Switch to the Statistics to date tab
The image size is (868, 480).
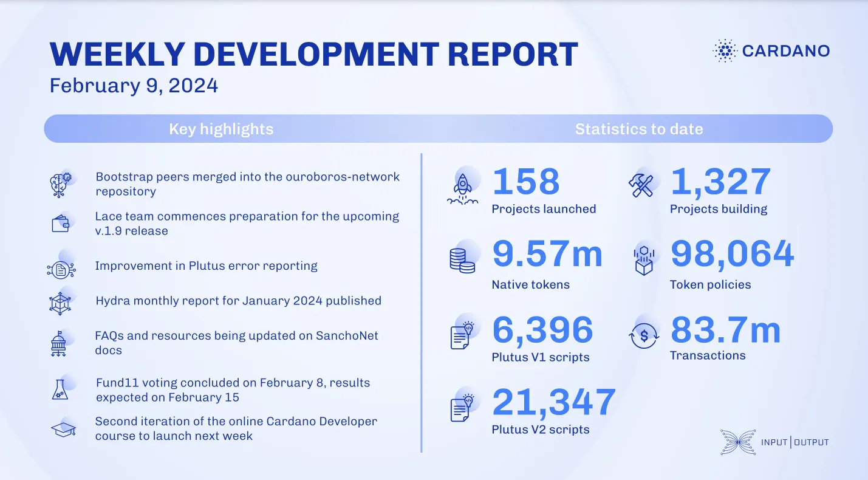pos(639,129)
